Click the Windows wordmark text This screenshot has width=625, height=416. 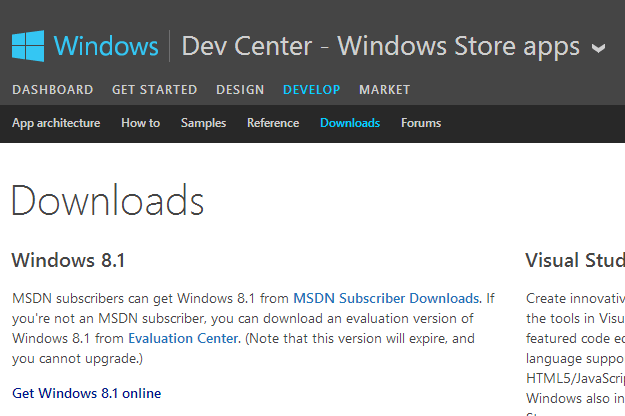(x=106, y=46)
